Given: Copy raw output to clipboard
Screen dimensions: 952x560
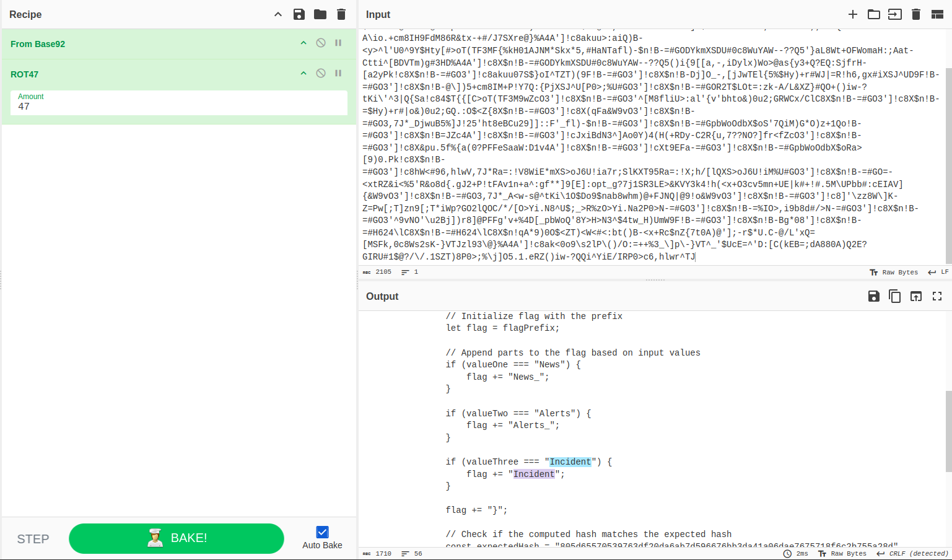Looking at the screenshot, I should pos(895,296).
